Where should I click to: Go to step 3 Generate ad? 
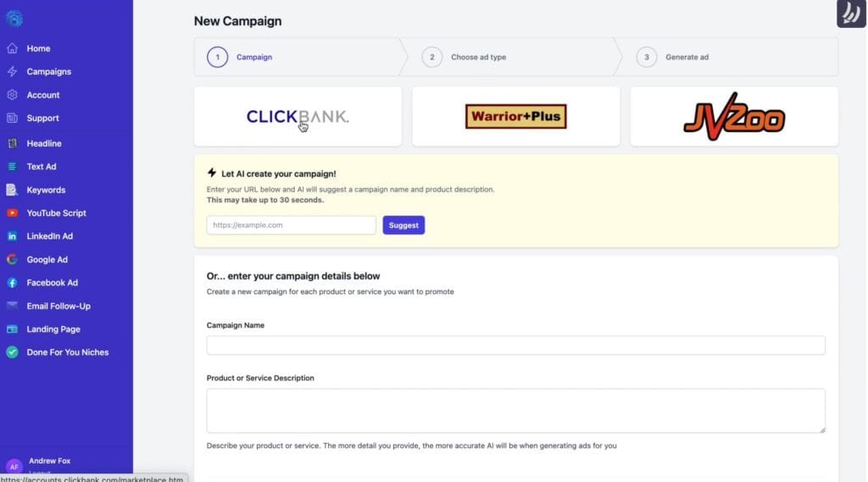tap(687, 58)
